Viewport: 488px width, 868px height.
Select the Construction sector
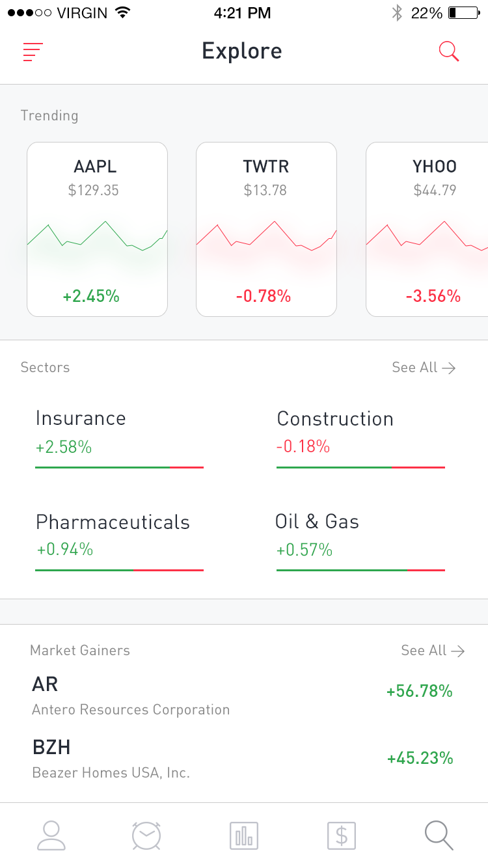pos(360,433)
